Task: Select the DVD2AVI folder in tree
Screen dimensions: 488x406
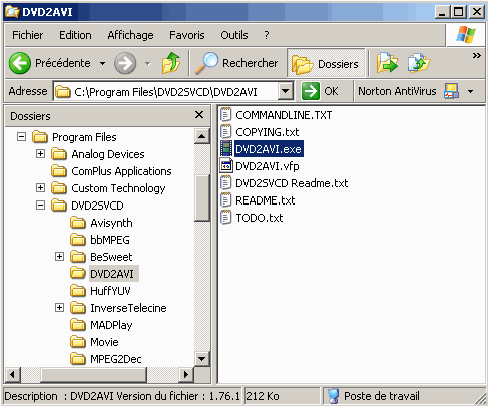Action: [x=112, y=274]
